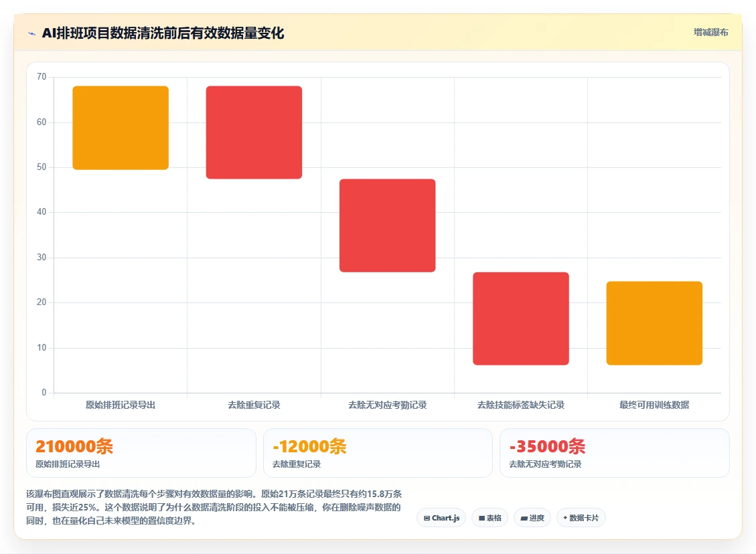Viewport: 756px width, 554px height.
Task: Click the orange 原始排班记录导出 bar
Action: 121,128
